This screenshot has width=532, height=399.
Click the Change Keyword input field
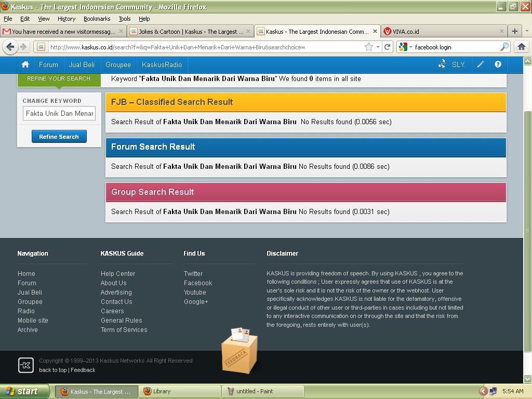point(59,113)
